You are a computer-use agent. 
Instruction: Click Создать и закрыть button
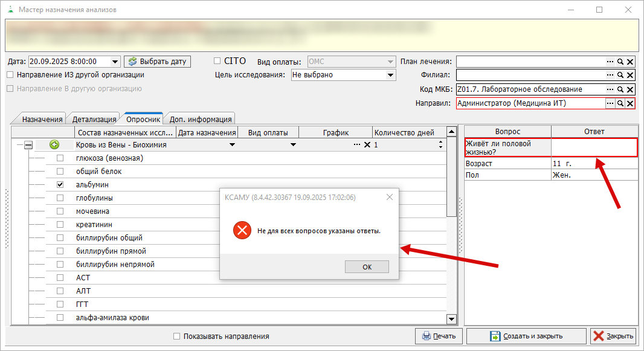(x=526, y=336)
